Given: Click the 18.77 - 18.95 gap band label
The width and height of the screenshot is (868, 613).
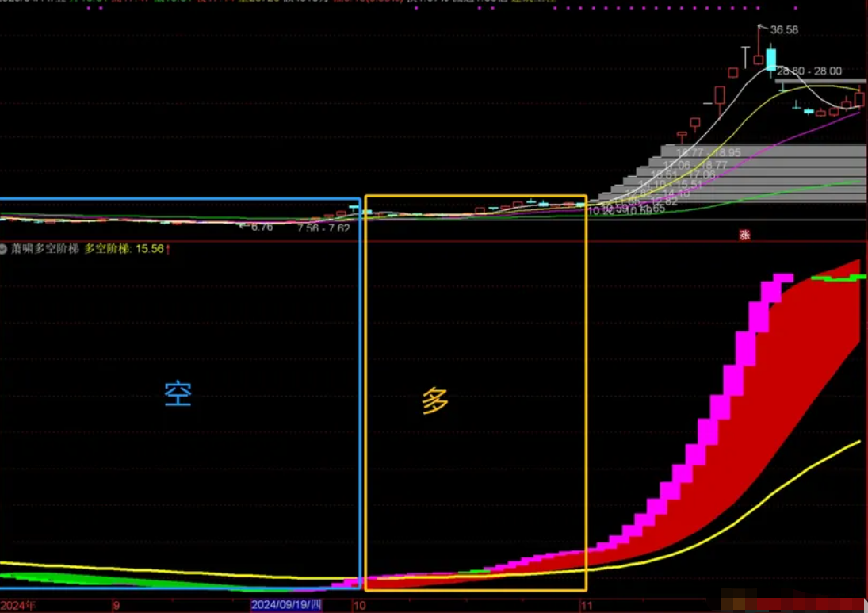Looking at the screenshot, I should [x=708, y=152].
